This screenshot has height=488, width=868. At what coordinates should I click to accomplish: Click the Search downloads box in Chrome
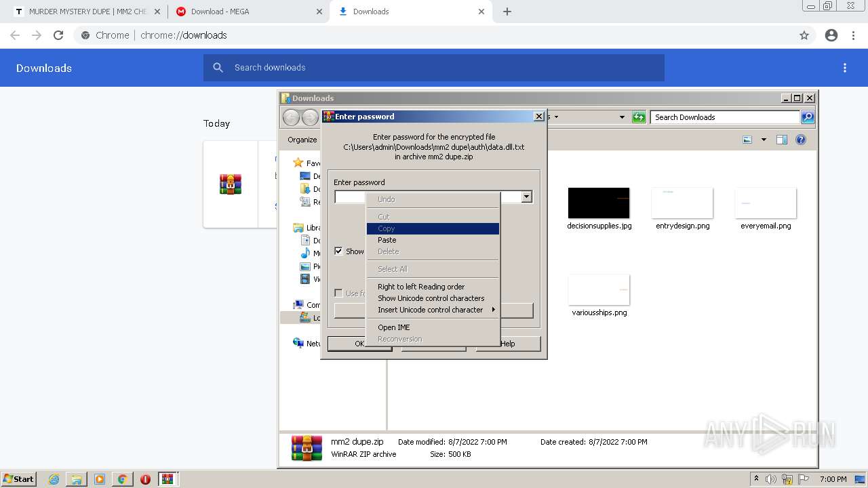coord(434,68)
